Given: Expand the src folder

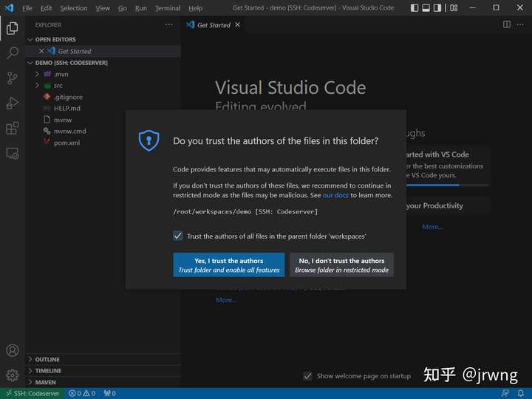Looking at the screenshot, I should coord(37,85).
